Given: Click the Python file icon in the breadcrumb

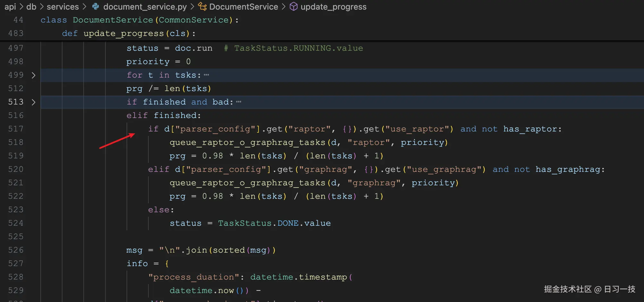Looking at the screenshot, I should click(x=95, y=6).
